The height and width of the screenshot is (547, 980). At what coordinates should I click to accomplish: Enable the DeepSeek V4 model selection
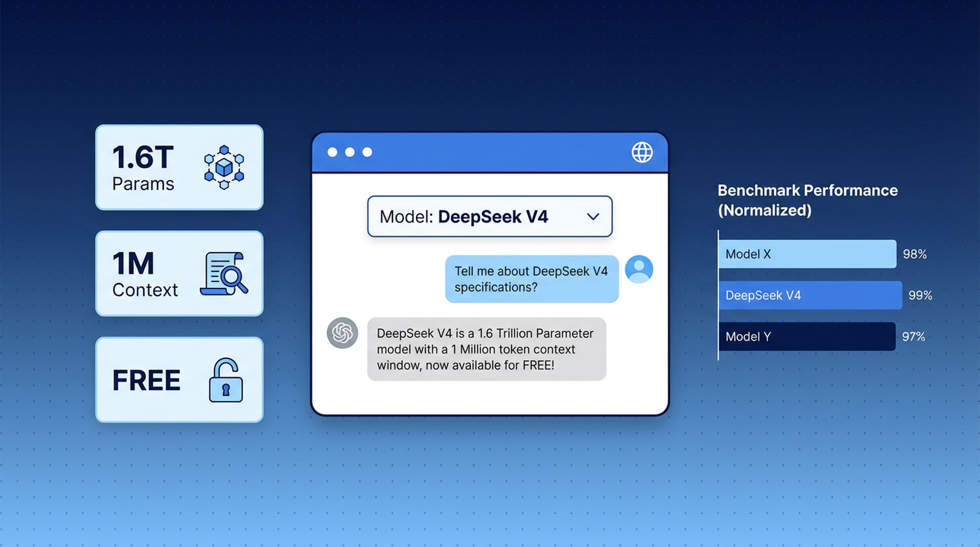[489, 216]
